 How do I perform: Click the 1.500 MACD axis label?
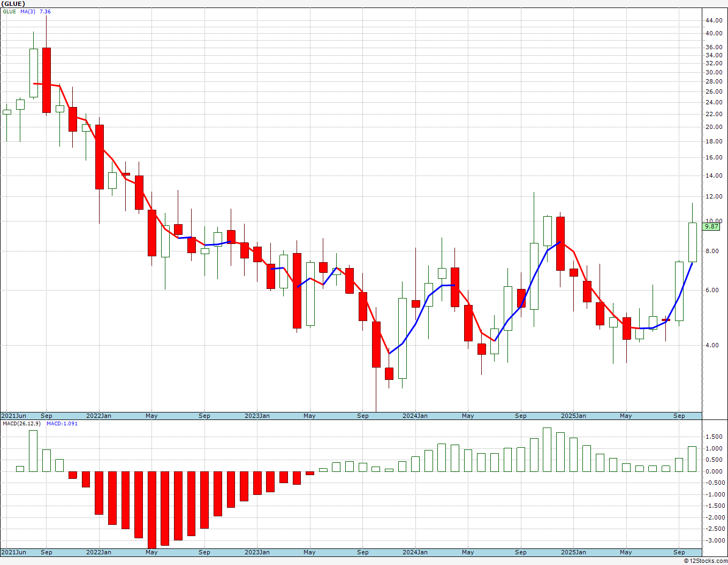click(715, 437)
